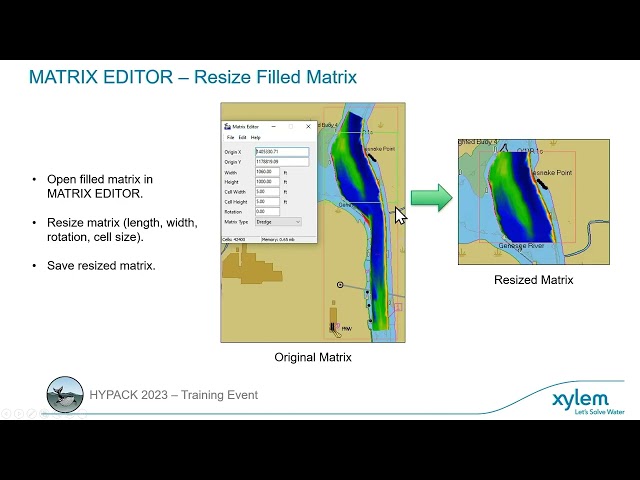640x480 pixels.
Task: Minimize the Matrix Editor window
Action: click(273, 127)
